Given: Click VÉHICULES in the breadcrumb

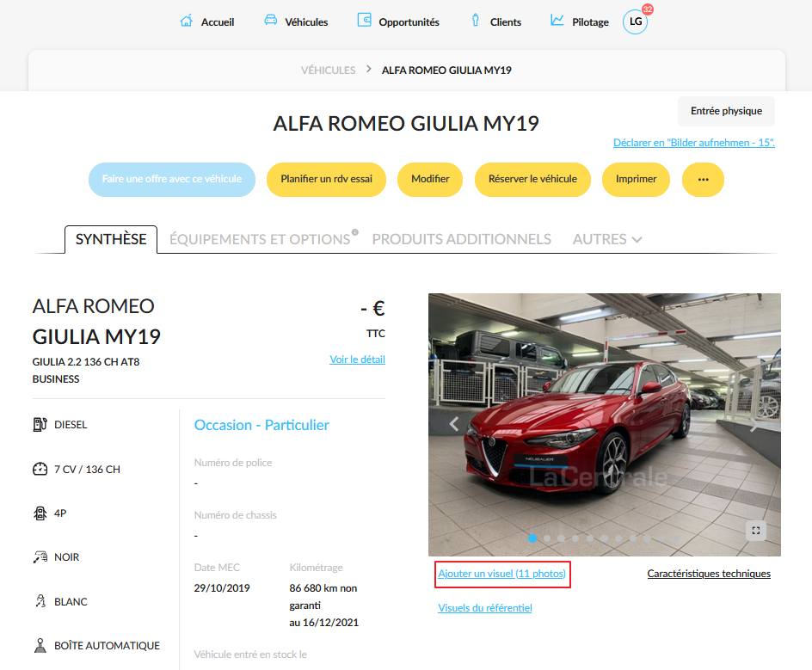Looking at the screenshot, I should (x=329, y=70).
